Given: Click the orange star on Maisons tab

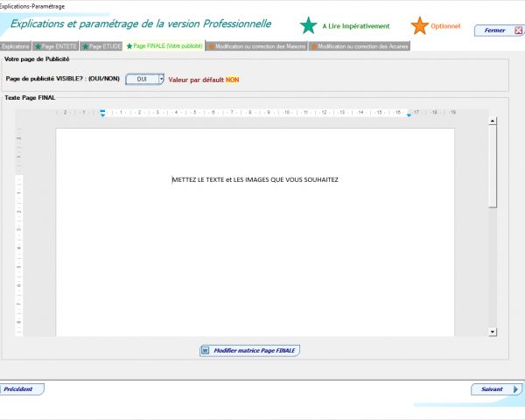Looking at the screenshot, I should [x=212, y=46].
